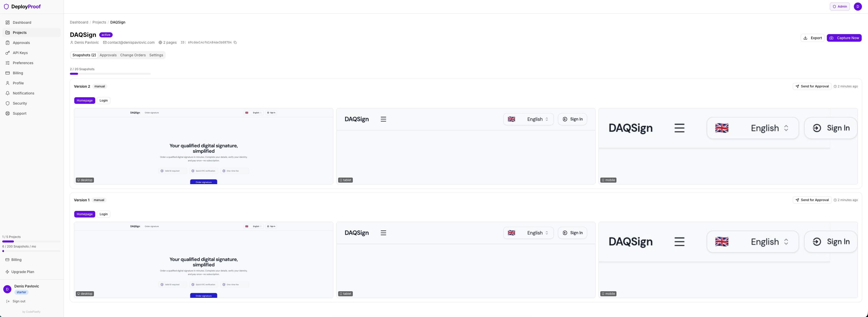Open Notifications from the sidebar
The image size is (868, 317).
click(23, 93)
